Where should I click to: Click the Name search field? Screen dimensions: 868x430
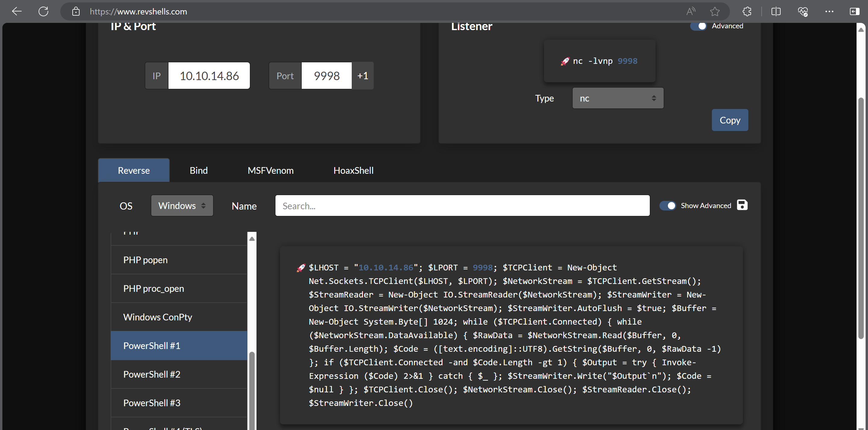coord(462,205)
